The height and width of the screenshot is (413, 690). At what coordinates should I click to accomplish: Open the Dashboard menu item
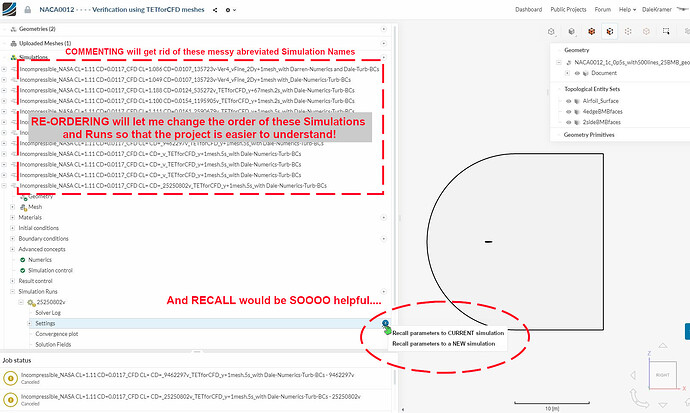(529, 9)
